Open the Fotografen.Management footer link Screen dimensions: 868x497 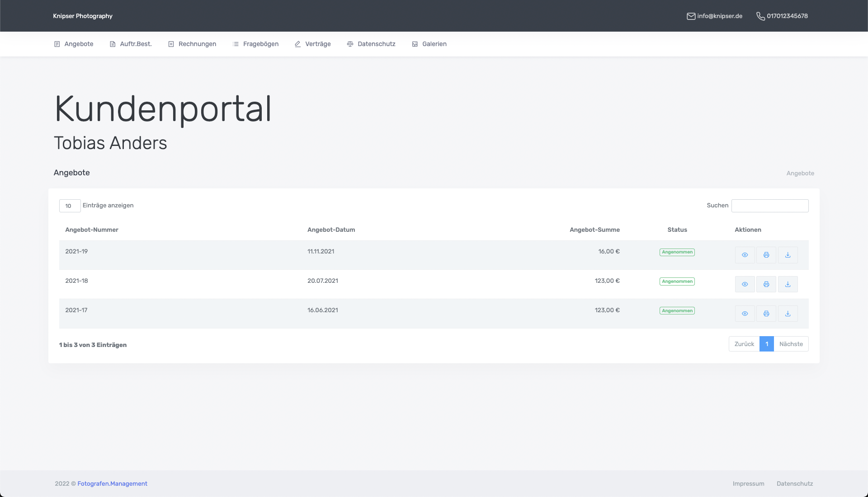[112, 483]
